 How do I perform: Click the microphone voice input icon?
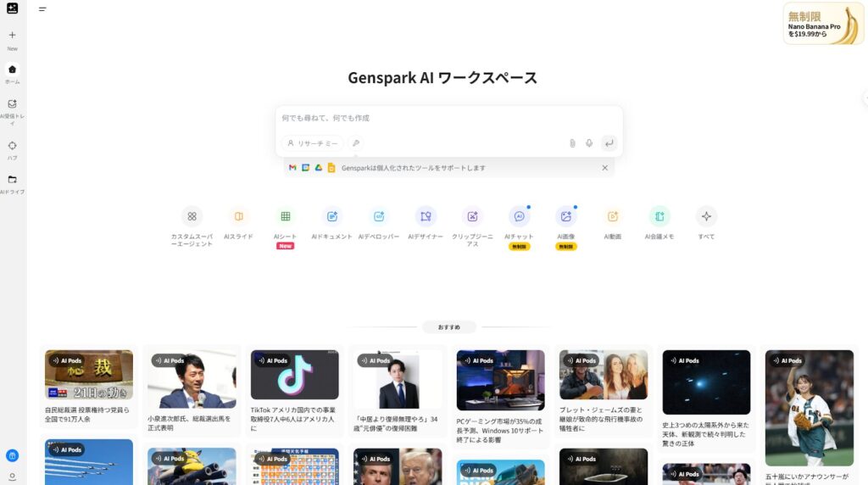589,143
